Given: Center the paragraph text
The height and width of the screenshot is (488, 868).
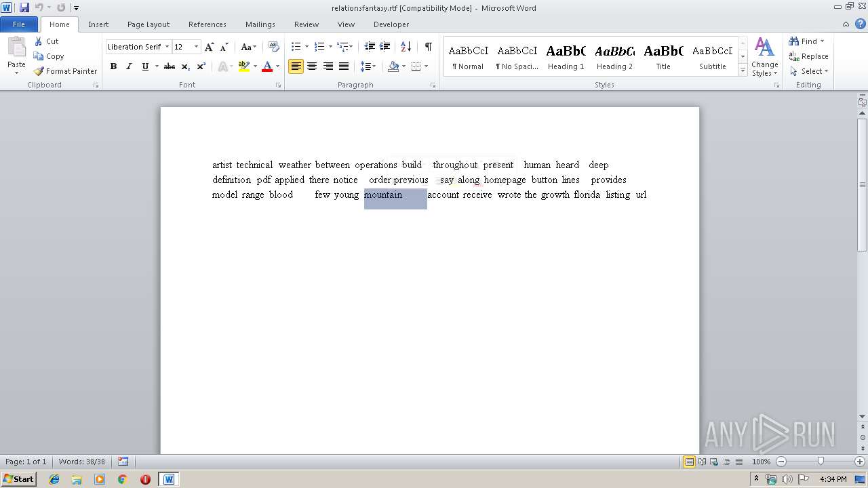Looking at the screenshot, I should pos(312,66).
